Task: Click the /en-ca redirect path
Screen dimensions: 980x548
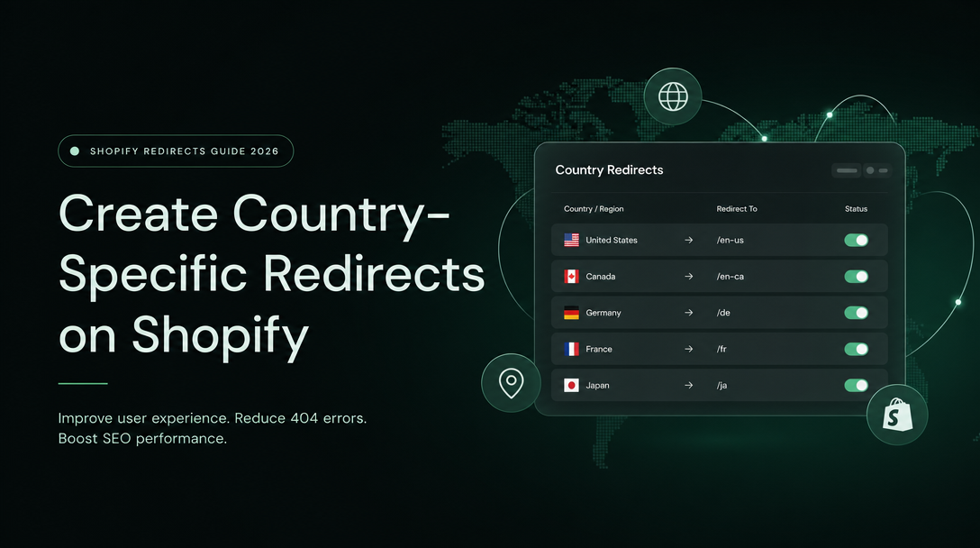Action: (x=730, y=277)
